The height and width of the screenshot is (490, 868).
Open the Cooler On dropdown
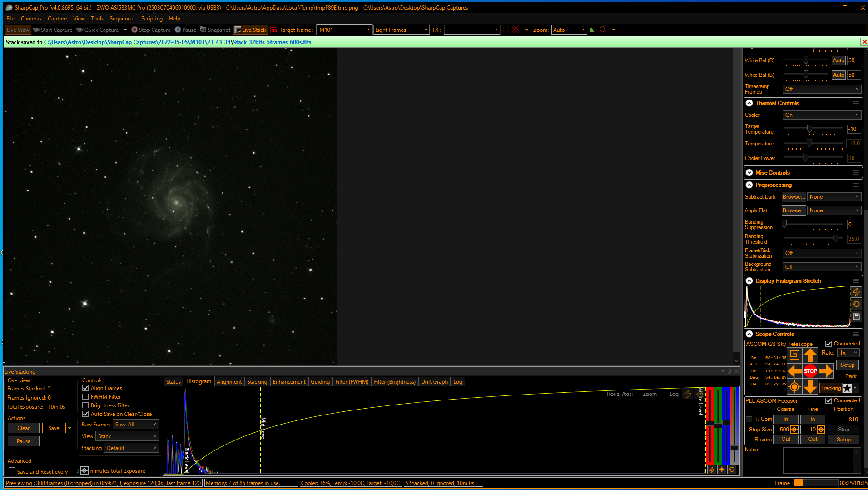click(x=822, y=115)
